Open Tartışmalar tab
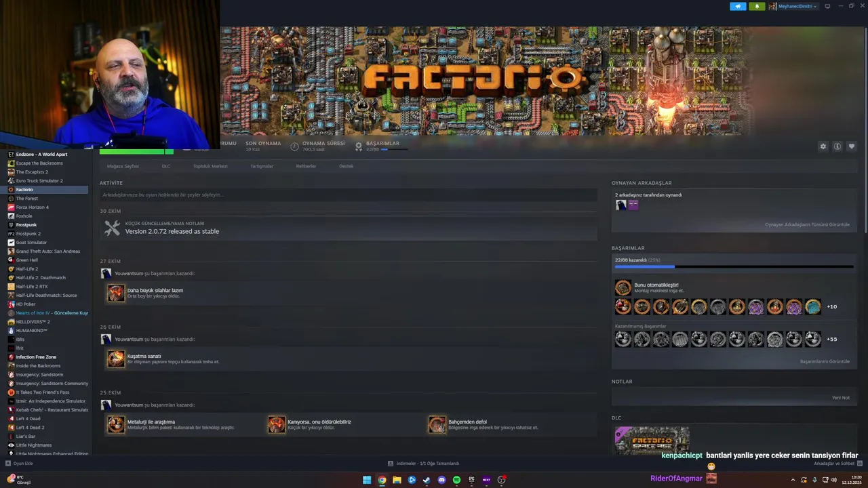This screenshot has width=868, height=488. 262,166
